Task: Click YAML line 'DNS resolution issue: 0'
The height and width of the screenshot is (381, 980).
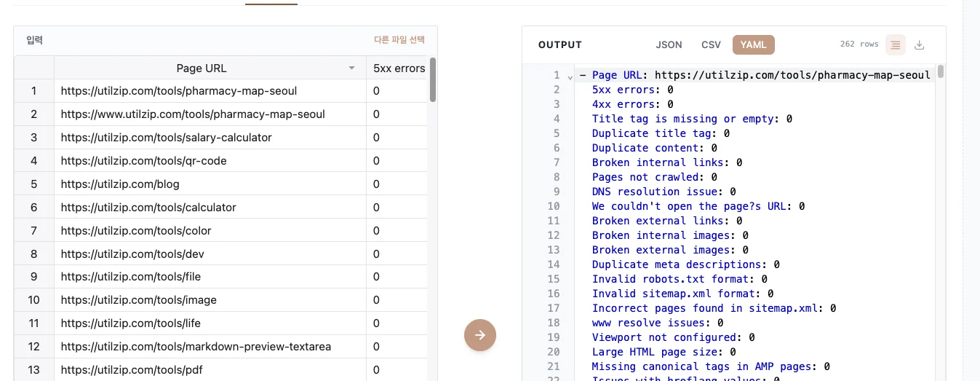Action: point(664,192)
